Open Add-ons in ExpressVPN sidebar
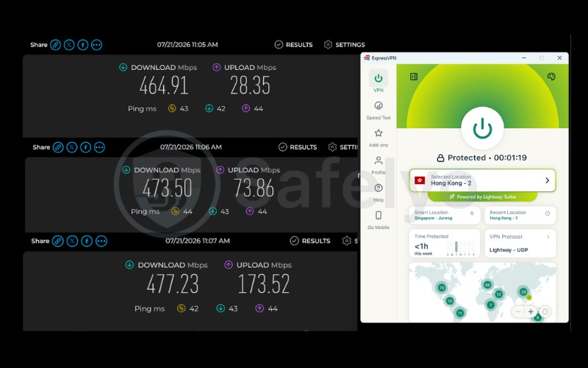The image size is (588, 368). [379, 138]
